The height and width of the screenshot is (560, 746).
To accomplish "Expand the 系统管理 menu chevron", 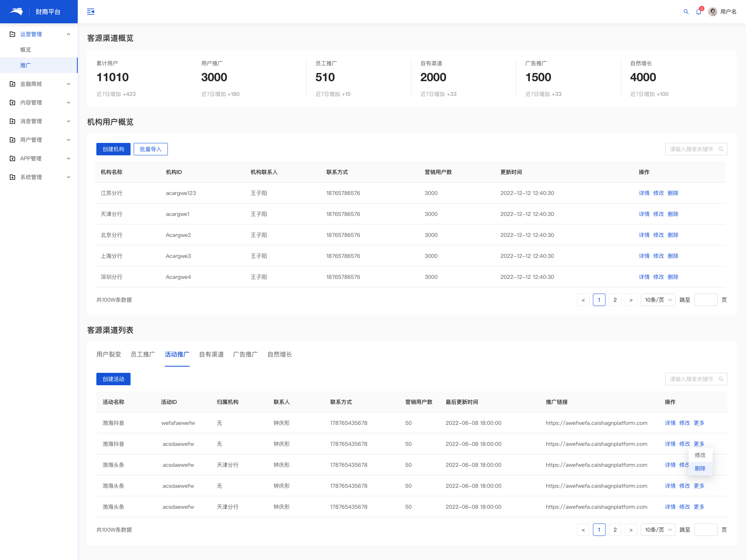I will pyautogui.click(x=68, y=177).
